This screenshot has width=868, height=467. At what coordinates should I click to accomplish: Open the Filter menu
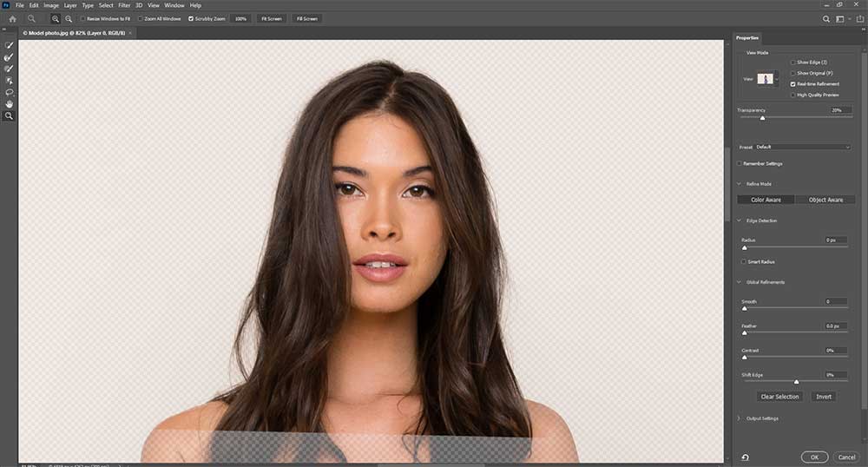[x=124, y=5]
